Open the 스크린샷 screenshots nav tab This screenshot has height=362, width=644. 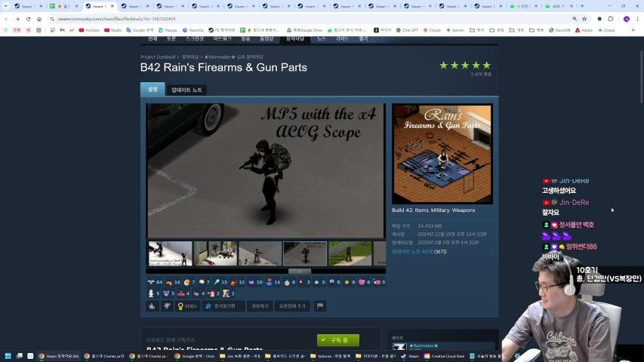coord(194,39)
